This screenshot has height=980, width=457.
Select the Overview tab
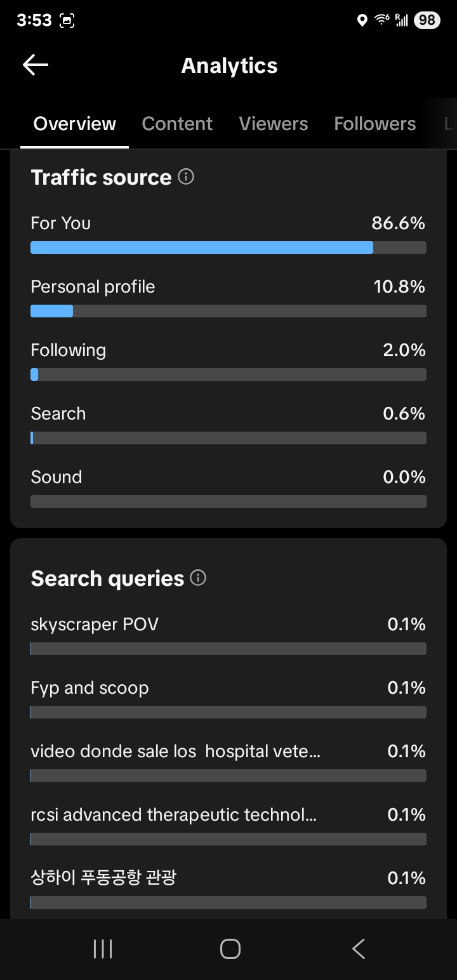coord(75,124)
